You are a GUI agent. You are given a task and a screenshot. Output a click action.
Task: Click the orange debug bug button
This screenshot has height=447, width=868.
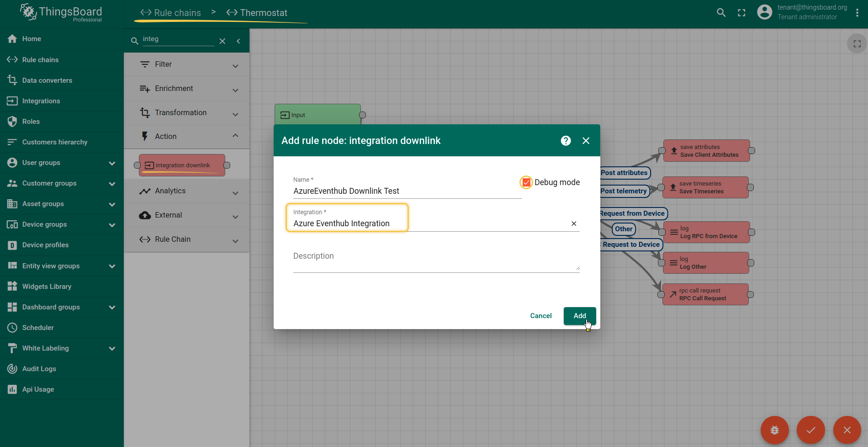coord(774,430)
